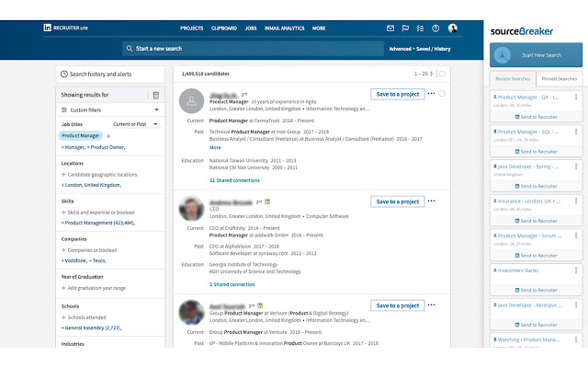Open menu for Insurance - London search
The height and width of the screenshot is (368, 588).
pos(576,201)
